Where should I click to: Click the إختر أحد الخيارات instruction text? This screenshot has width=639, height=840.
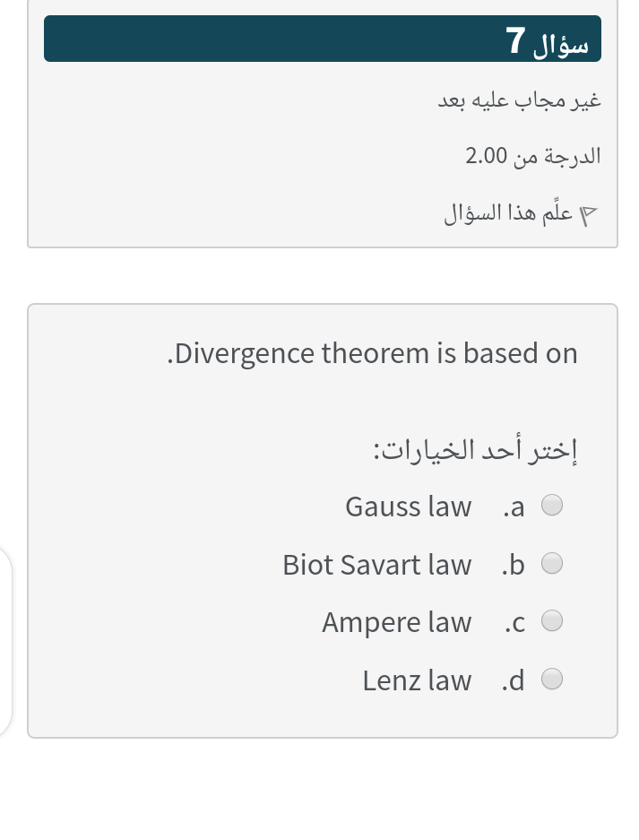pos(476,448)
